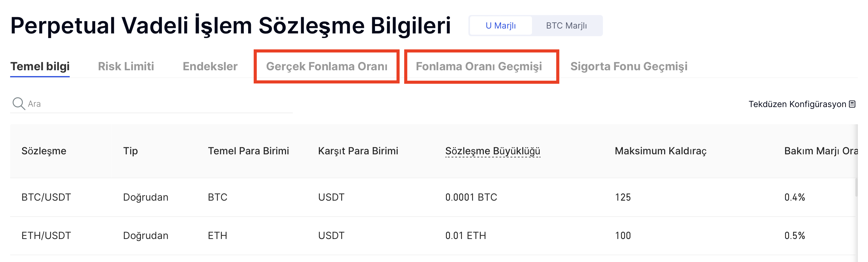View the Fonlama Oranı Geçmişi tab

(x=479, y=66)
